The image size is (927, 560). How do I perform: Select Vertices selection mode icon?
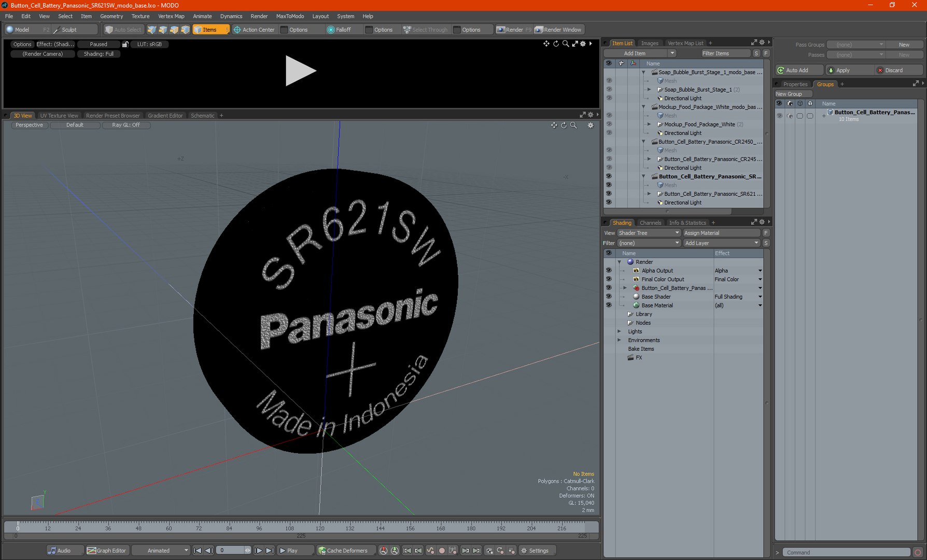click(151, 30)
